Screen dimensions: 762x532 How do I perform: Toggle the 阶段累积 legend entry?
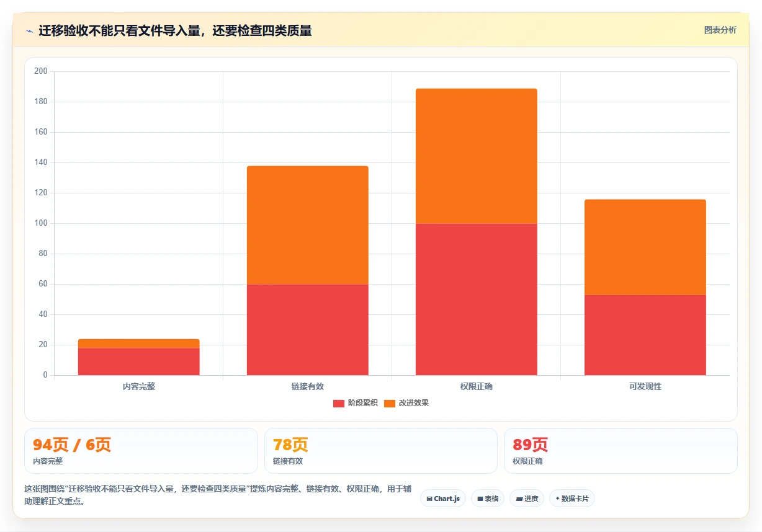[x=355, y=403]
